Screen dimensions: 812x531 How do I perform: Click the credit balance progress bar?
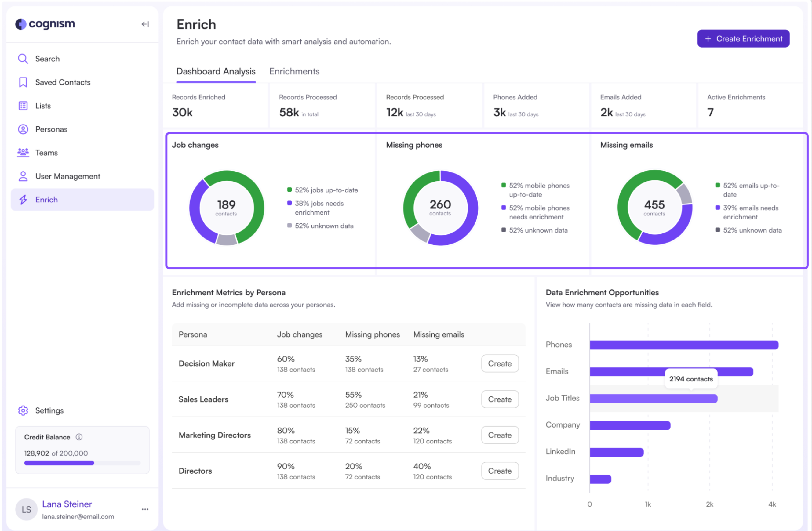[82, 463]
